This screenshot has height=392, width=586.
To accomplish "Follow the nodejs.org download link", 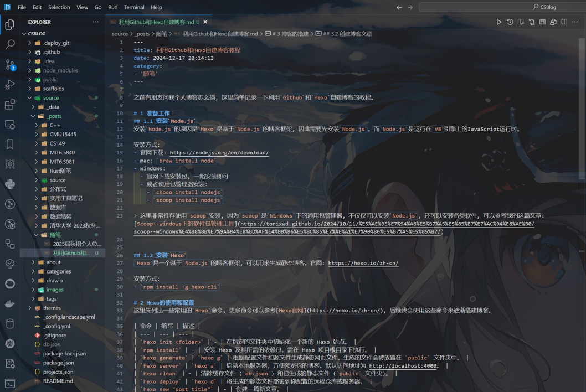I will pyautogui.click(x=219, y=152).
